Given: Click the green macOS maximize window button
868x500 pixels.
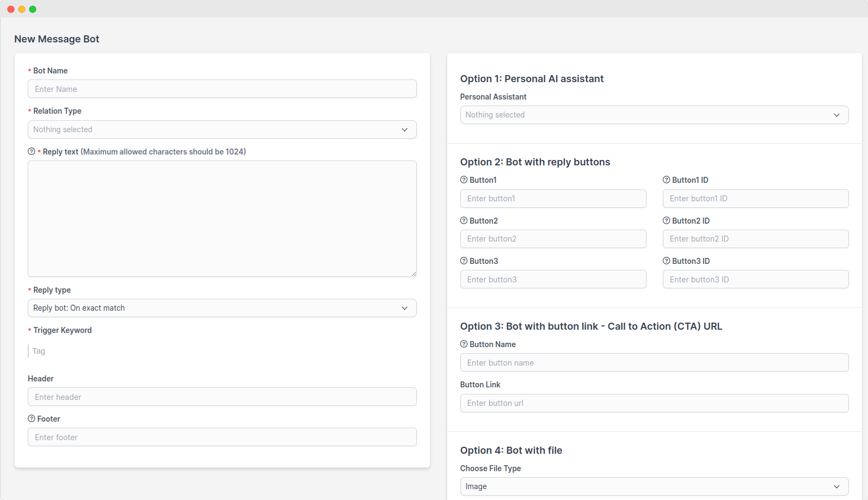Looking at the screenshot, I should pos(33,9).
